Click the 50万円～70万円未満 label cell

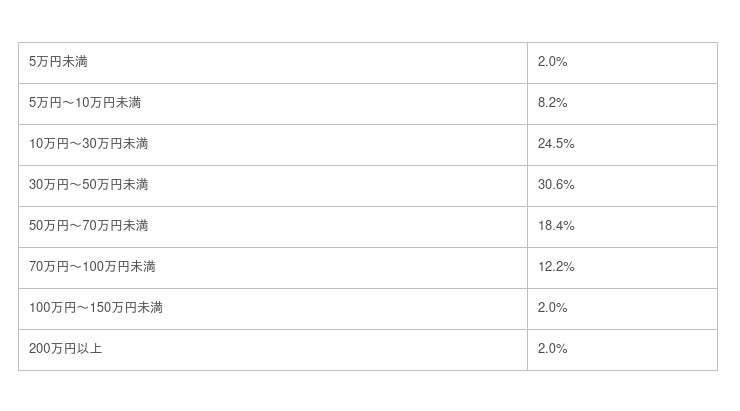(x=89, y=226)
